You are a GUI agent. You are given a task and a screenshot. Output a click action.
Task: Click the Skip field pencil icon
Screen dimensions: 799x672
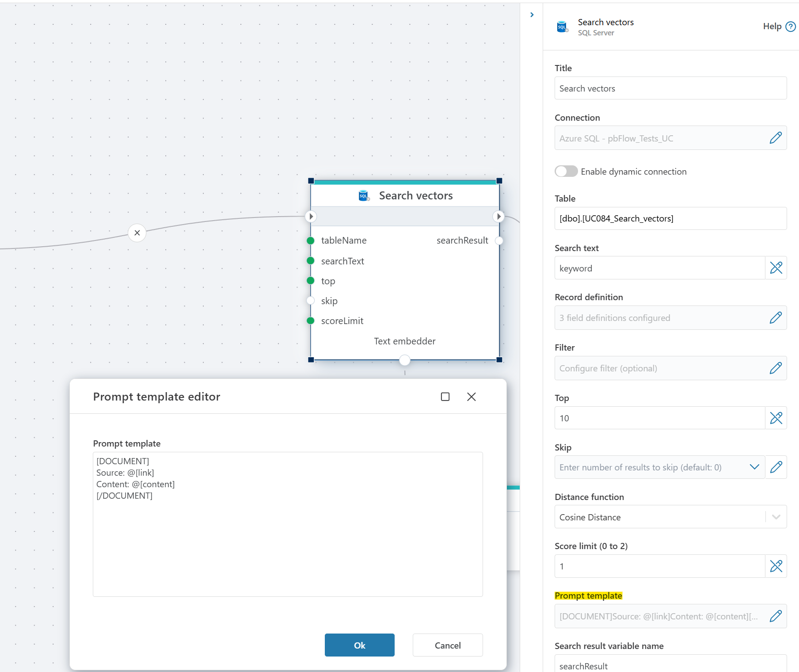click(x=776, y=467)
